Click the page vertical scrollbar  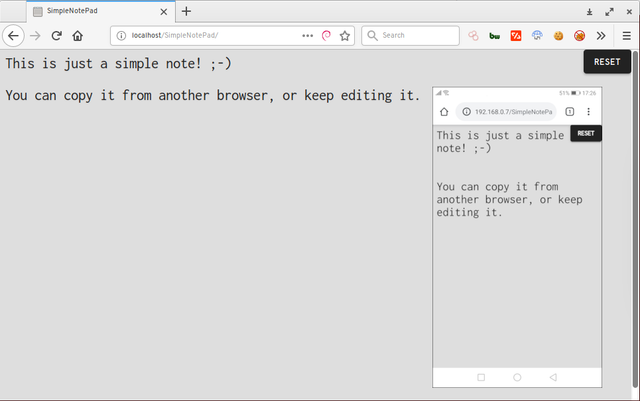point(635,218)
